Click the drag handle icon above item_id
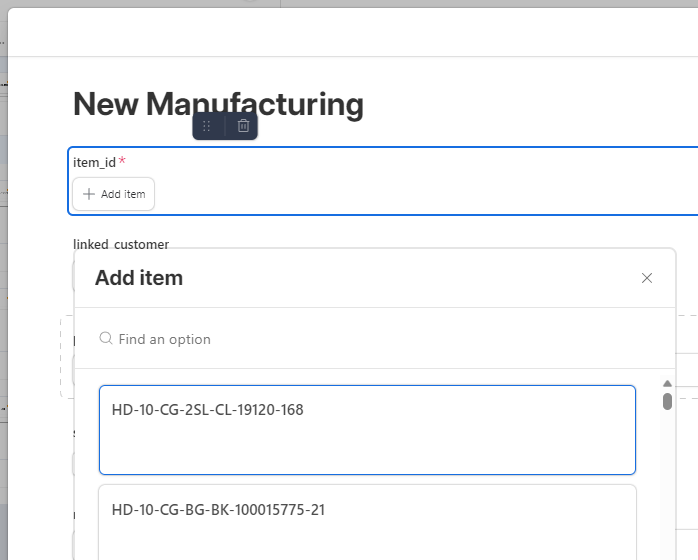 pos(206,126)
